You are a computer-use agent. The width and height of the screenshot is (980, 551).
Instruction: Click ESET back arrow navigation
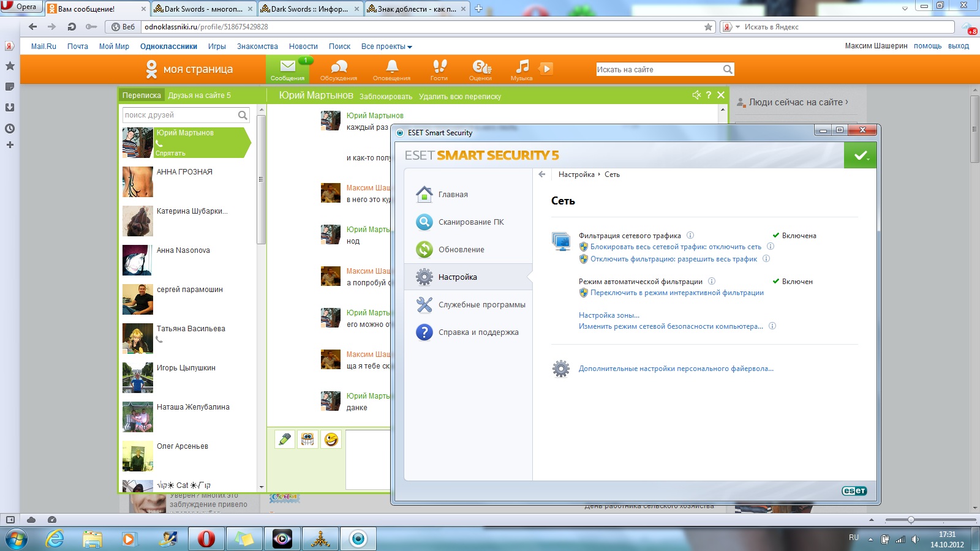(542, 174)
